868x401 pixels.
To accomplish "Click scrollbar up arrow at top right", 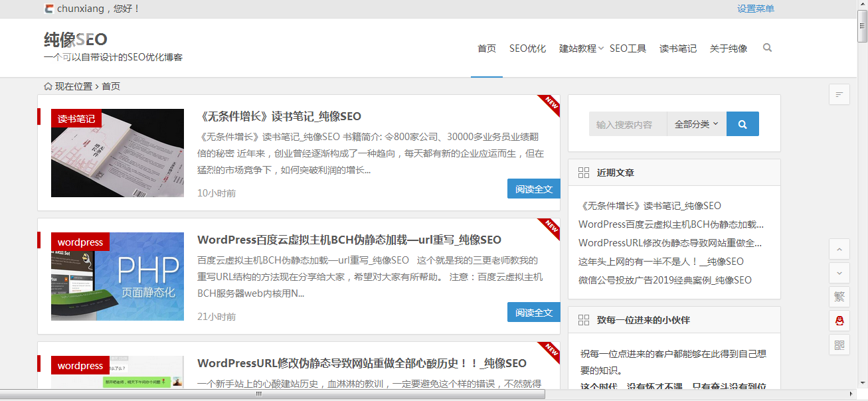I will (862, 5).
